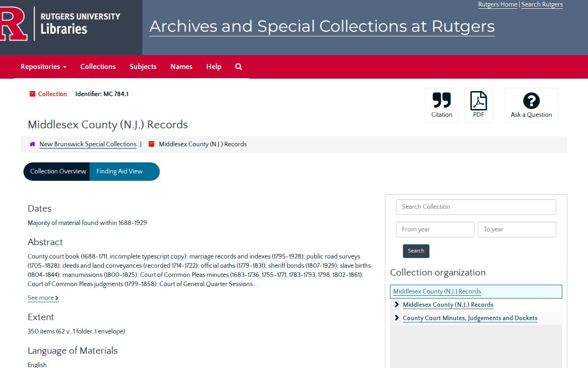Open the Collections menu item
Image resolution: width=588 pixels, height=368 pixels.
pyautogui.click(x=98, y=67)
